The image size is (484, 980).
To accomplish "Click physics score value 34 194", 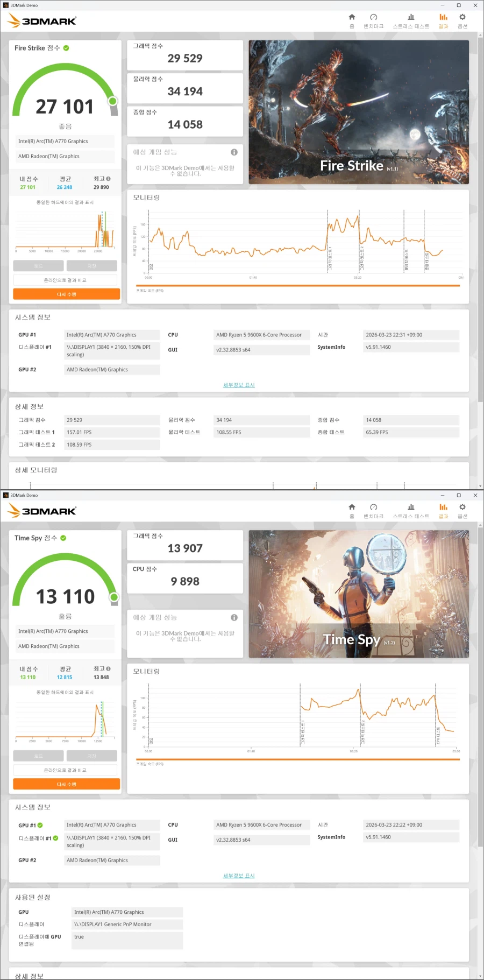I will click(185, 91).
